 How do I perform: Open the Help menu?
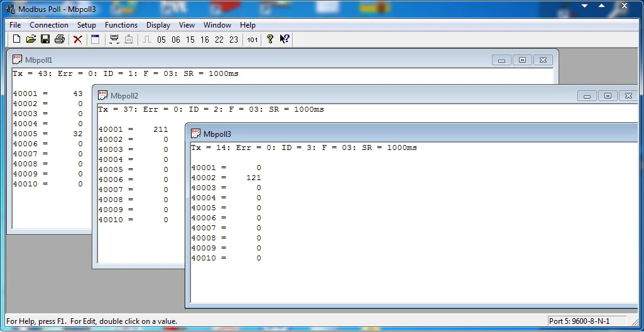click(x=248, y=25)
